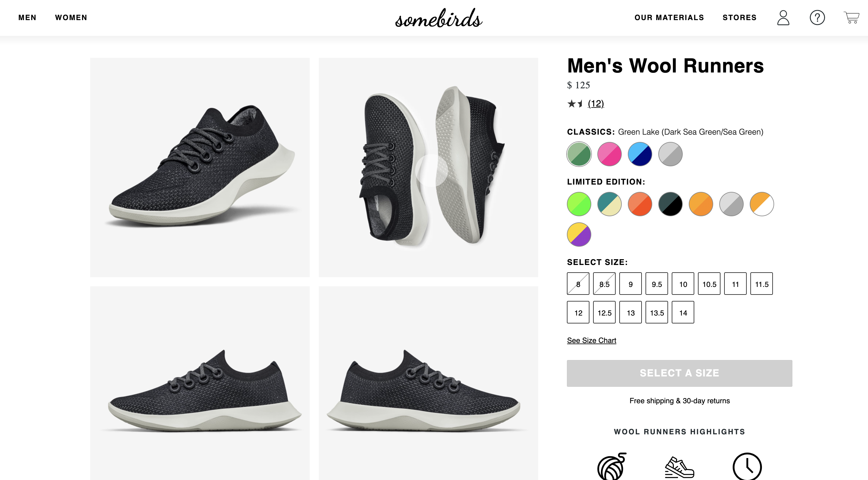The width and height of the screenshot is (868, 480).
Task: Click the help question mark icon
Action: pyautogui.click(x=817, y=18)
